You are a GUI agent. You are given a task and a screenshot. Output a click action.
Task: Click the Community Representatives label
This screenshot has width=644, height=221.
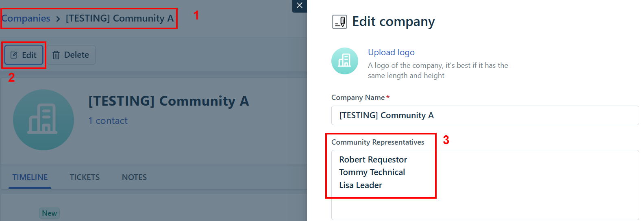[x=378, y=142]
